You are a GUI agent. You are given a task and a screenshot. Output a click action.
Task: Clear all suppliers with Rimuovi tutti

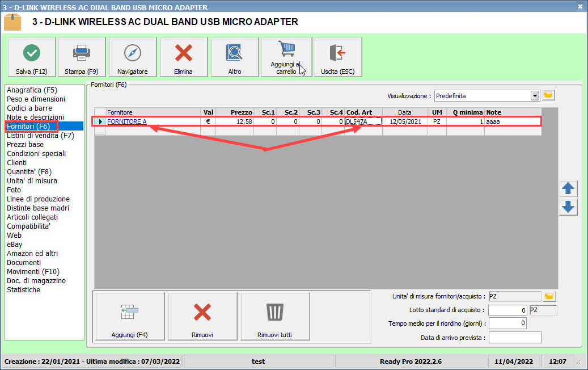tap(275, 316)
